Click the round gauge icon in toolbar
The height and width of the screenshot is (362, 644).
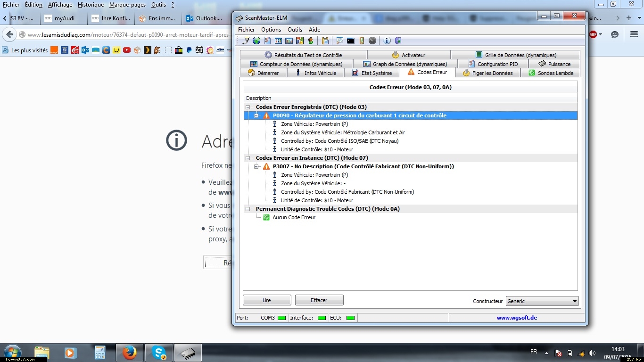[x=372, y=41]
